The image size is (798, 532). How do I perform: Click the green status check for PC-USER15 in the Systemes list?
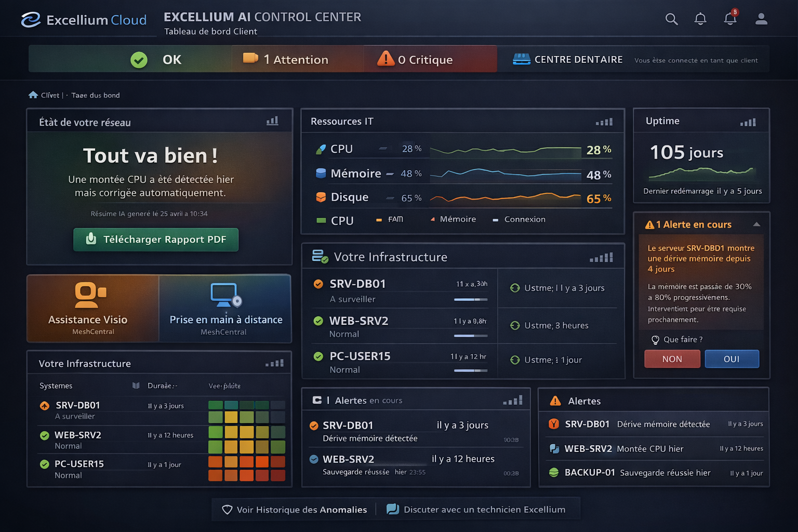(x=45, y=464)
